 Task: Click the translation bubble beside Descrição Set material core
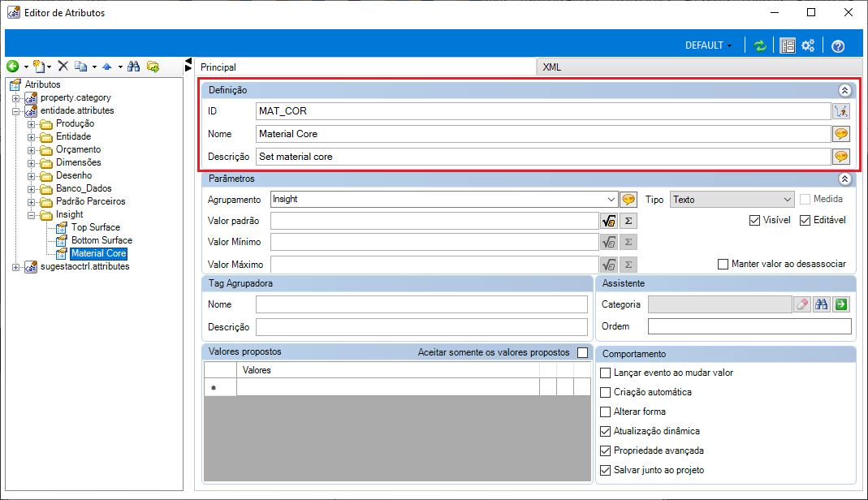click(841, 157)
